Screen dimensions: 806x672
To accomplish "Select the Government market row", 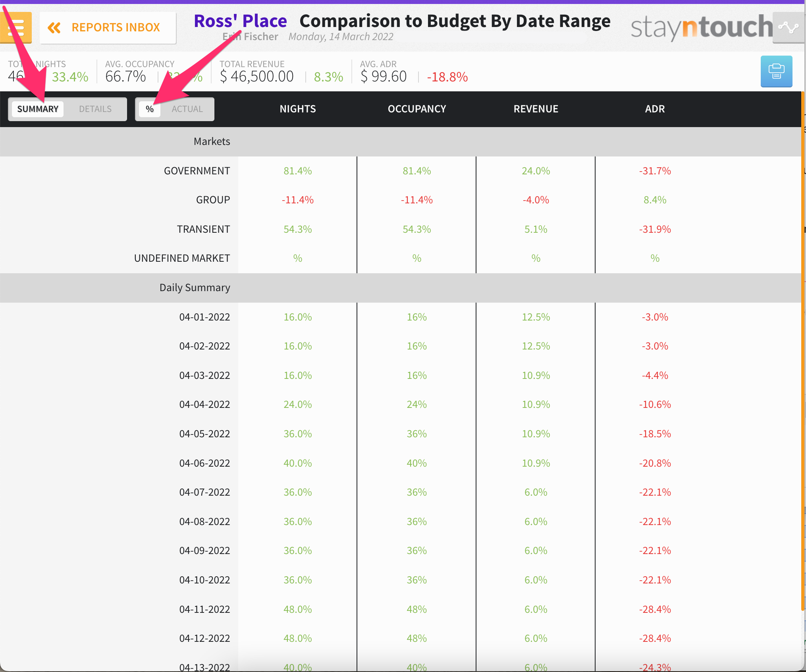I will (197, 171).
